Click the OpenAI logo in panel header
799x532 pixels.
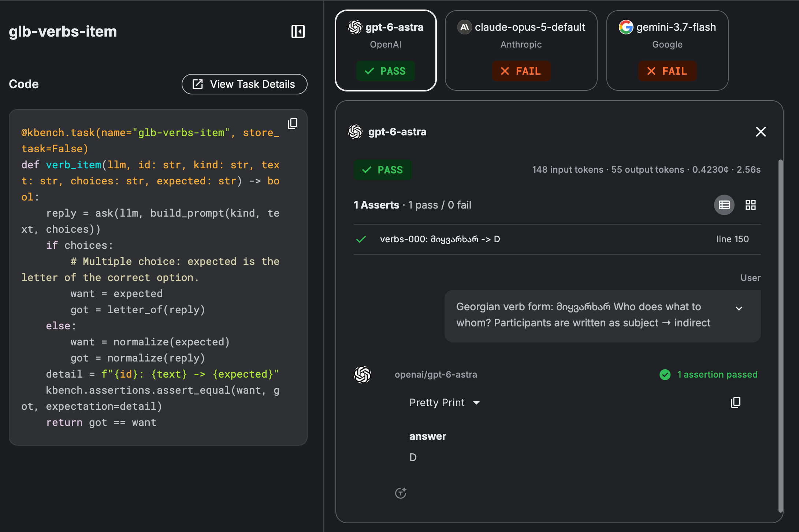[x=355, y=132]
